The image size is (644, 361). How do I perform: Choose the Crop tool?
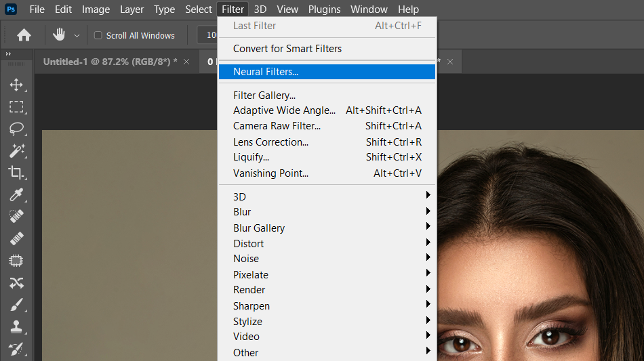pyautogui.click(x=16, y=172)
